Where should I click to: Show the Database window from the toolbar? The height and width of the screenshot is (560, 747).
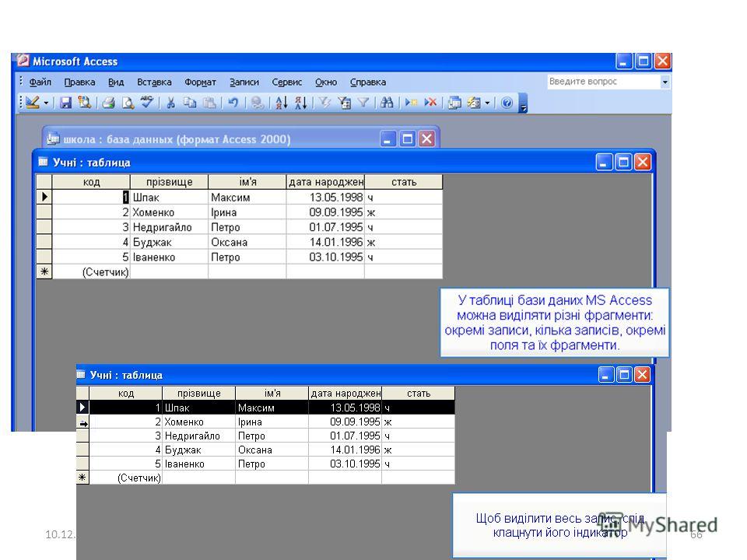454,103
